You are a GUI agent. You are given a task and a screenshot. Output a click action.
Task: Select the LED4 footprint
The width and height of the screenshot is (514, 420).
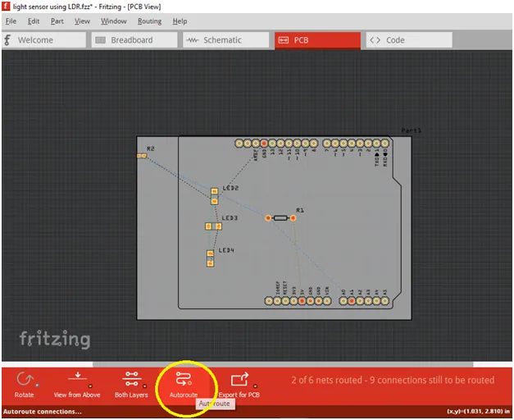click(x=210, y=258)
